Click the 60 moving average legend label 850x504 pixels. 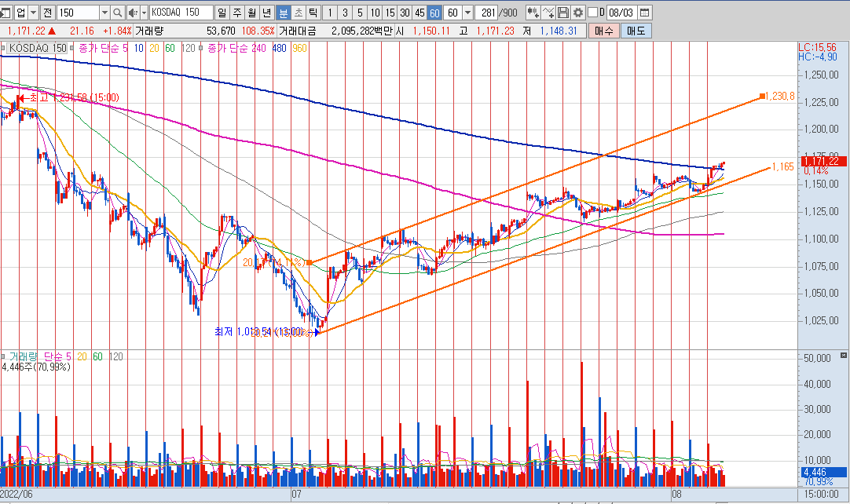coord(170,48)
